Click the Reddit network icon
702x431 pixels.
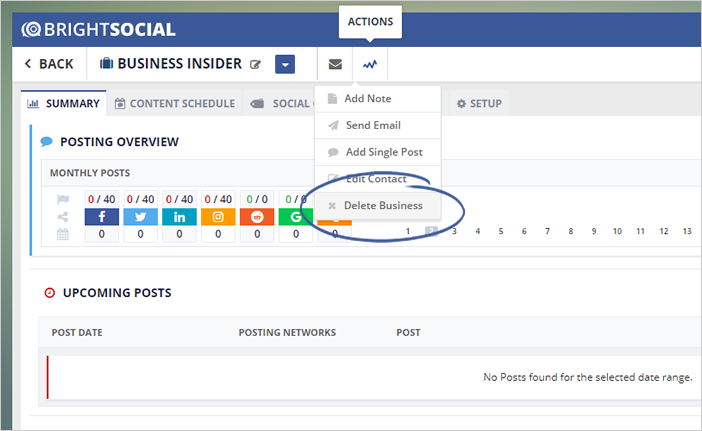257,217
